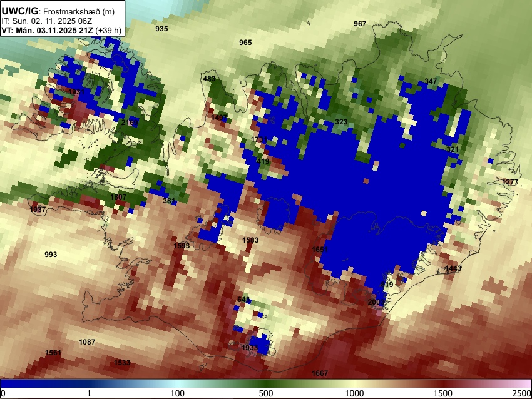Click the map value label 1533

[122, 363]
